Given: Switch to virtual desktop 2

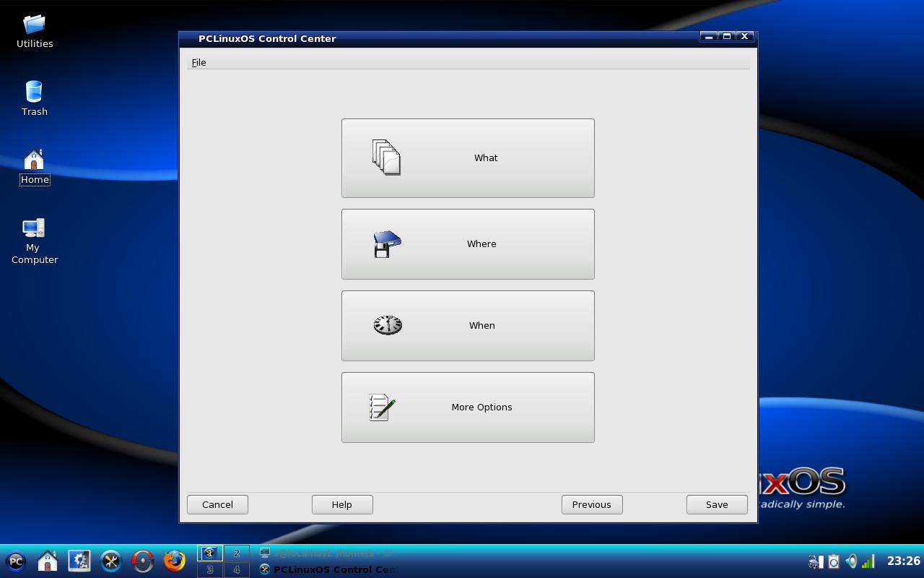Looking at the screenshot, I should (x=236, y=553).
